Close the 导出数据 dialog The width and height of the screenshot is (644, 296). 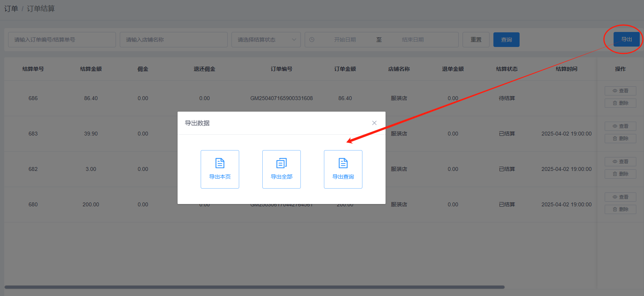tap(374, 123)
